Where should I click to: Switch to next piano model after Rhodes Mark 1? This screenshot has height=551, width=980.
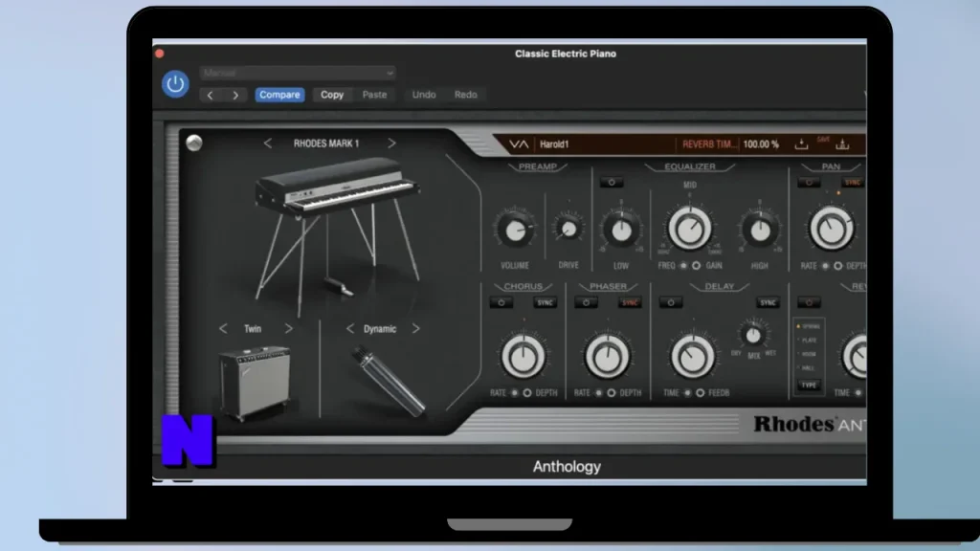click(x=391, y=143)
